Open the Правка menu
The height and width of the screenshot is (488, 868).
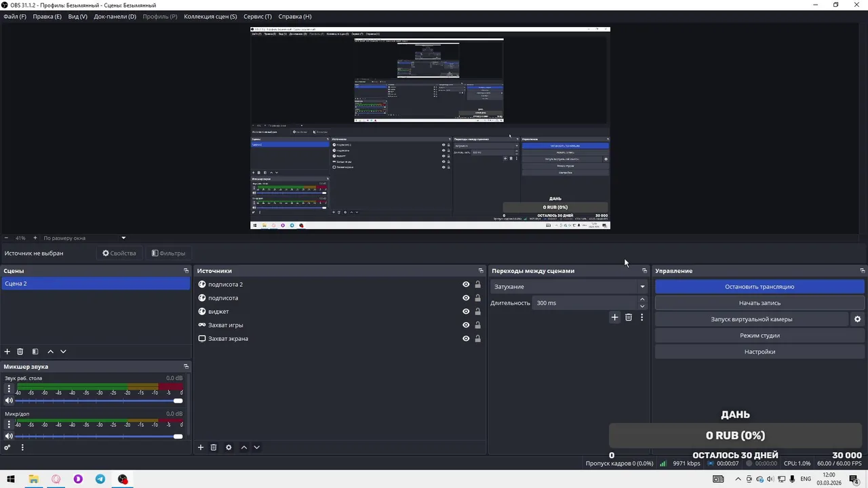pyautogui.click(x=47, y=16)
